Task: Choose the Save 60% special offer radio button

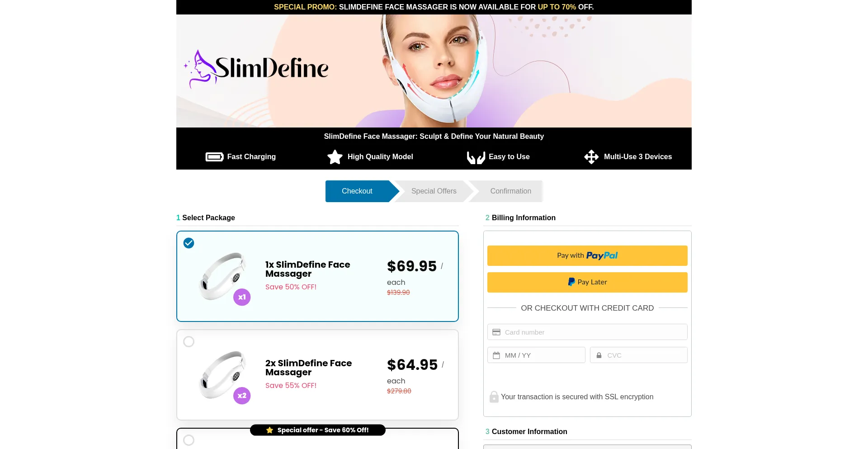Action: click(189, 440)
